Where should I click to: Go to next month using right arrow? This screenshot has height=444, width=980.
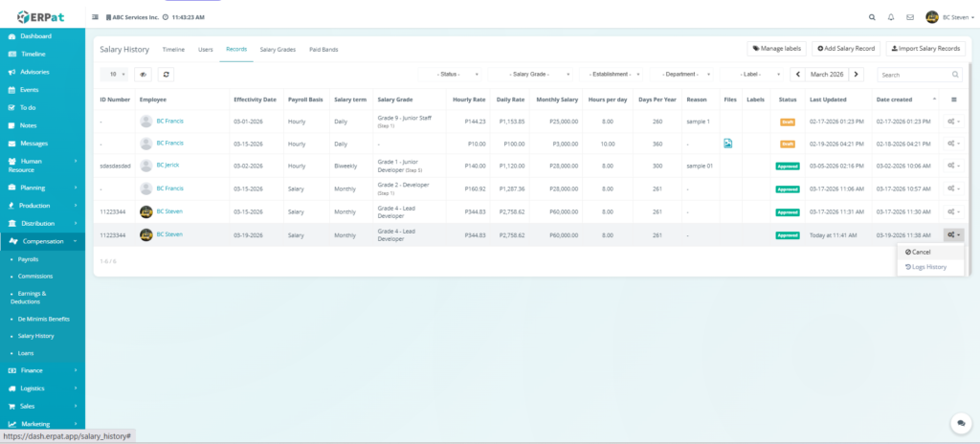coord(857,74)
